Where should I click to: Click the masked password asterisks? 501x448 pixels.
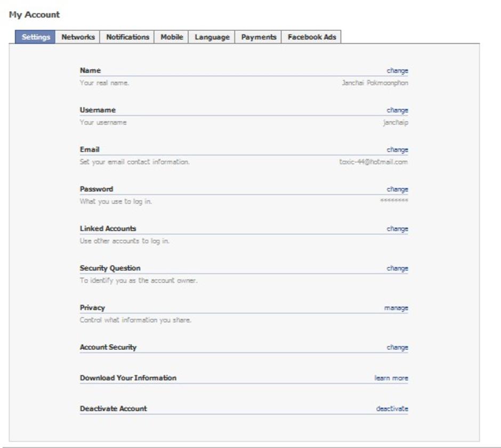click(394, 201)
